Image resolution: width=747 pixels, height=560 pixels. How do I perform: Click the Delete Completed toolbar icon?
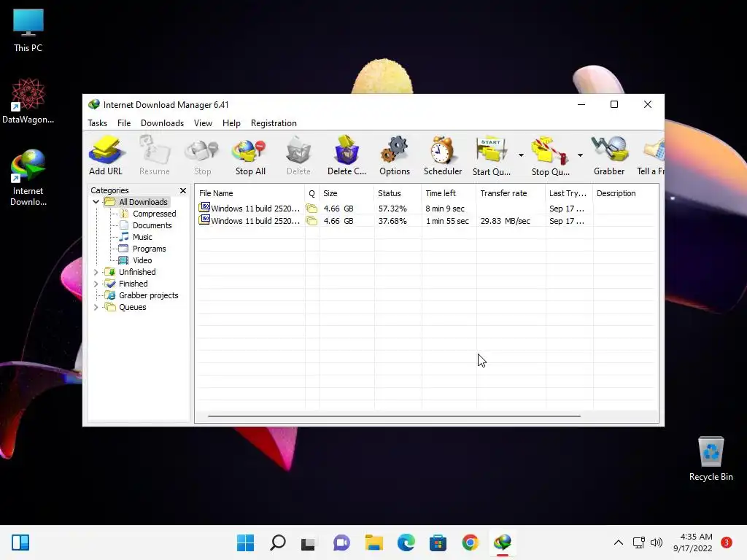pyautogui.click(x=347, y=156)
